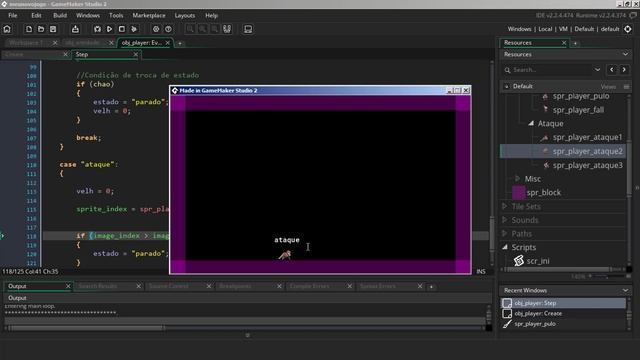The width and height of the screenshot is (640, 360).
Task: Go to previous search result arrow
Action: [611, 70]
